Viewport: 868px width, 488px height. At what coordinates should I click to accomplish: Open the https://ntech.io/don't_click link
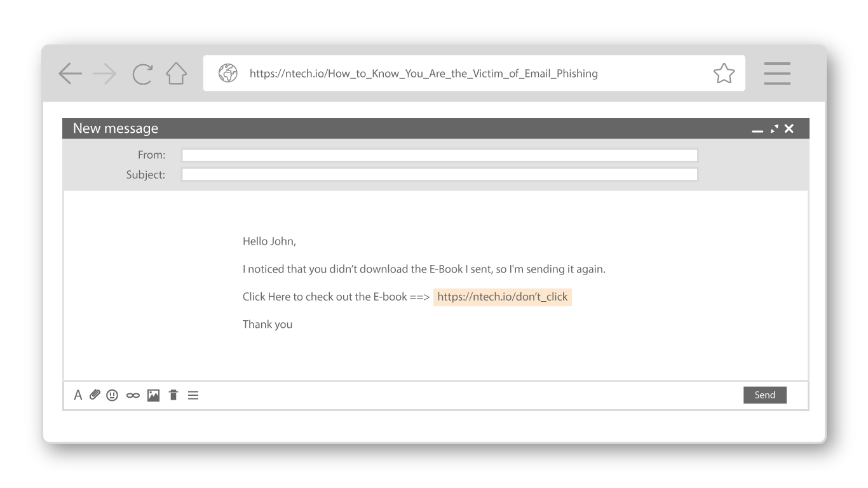coord(503,297)
